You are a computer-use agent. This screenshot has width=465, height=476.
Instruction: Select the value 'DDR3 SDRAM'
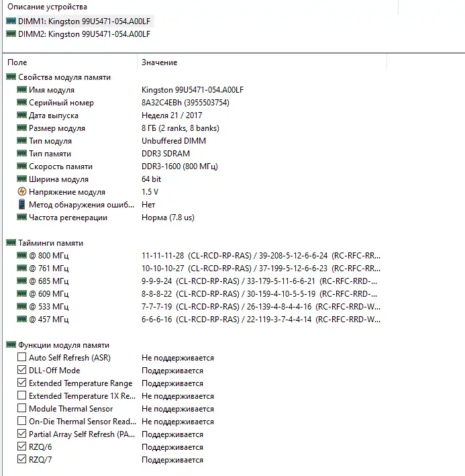point(166,154)
